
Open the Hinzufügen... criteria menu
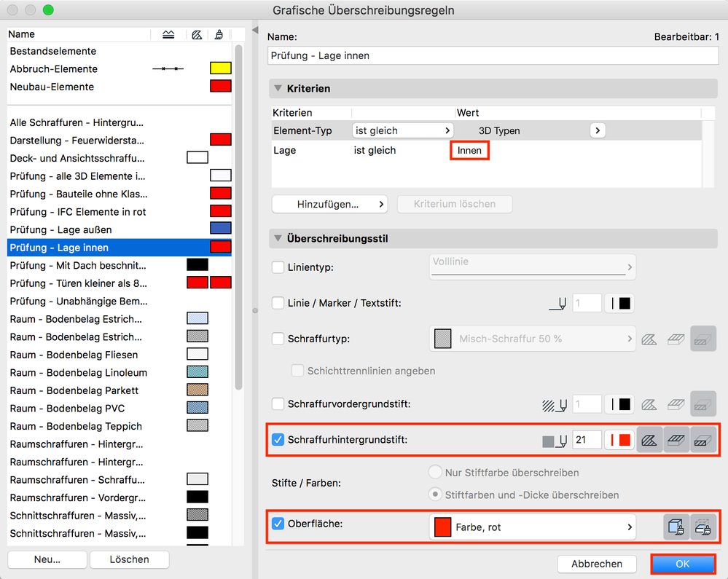pos(329,204)
